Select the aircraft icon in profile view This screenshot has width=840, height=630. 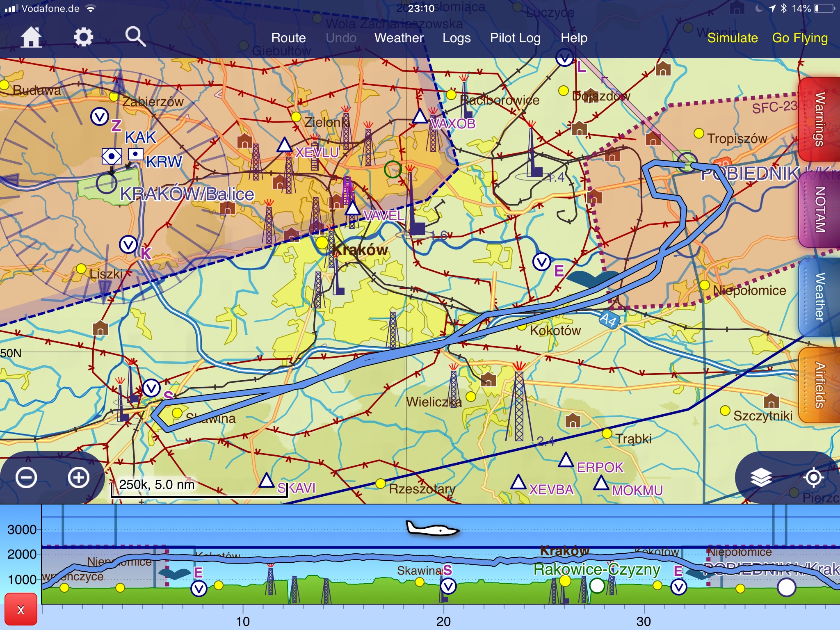[432, 528]
